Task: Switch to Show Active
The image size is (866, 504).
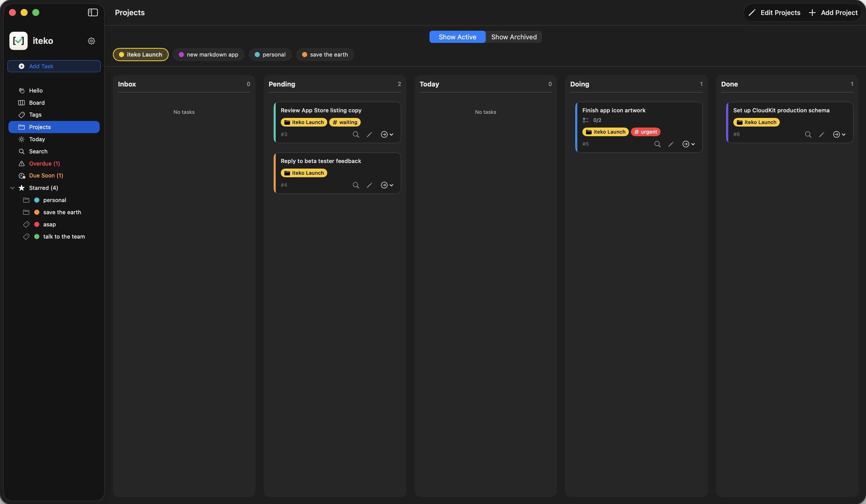Action: (457, 37)
